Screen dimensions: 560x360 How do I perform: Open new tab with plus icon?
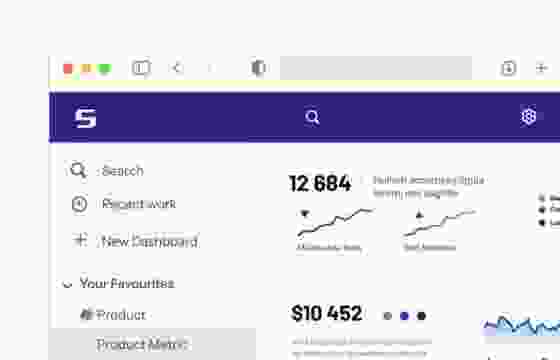541,68
